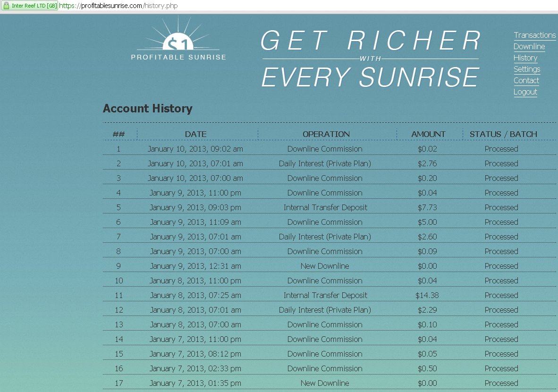Click the $0.05 amount cell
This screenshot has width=558, height=392.
click(x=427, y=354)
